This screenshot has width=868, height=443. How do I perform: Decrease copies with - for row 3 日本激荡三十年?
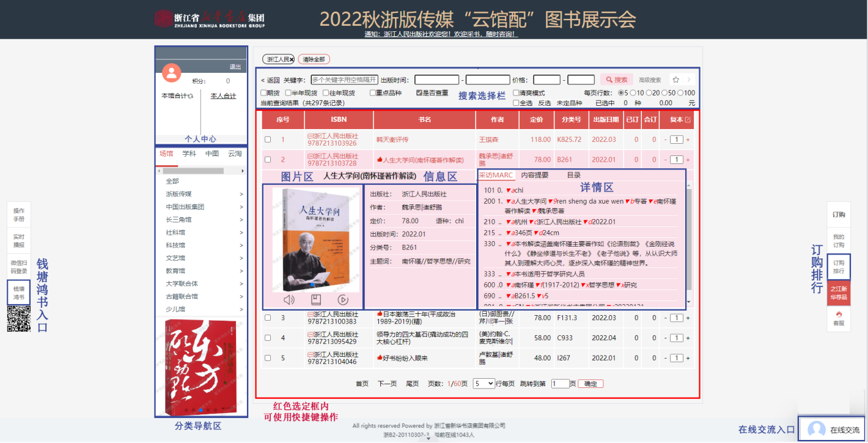(x=666, y=318)
